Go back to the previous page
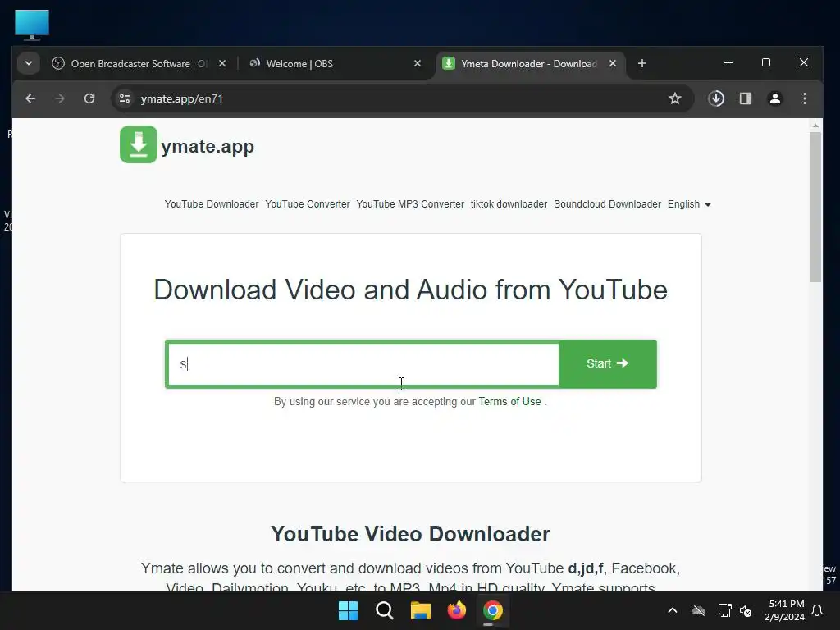Viewport: 840px width, 630px height. point(30,98)
